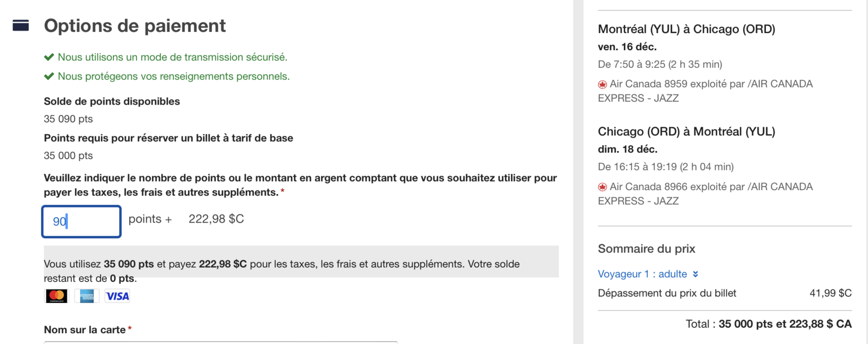Click the Options de paiement heading
868x344 pixels.
pyautogui.click(x=135, y=25)
